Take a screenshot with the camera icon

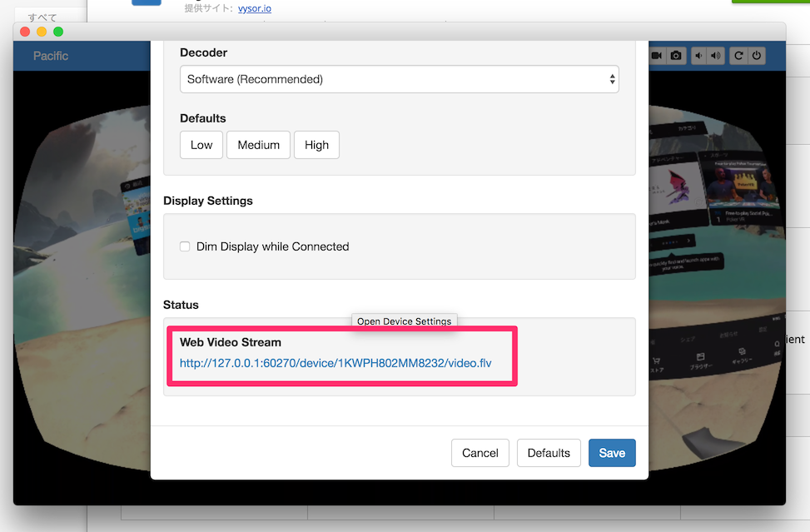pos(676,56)
